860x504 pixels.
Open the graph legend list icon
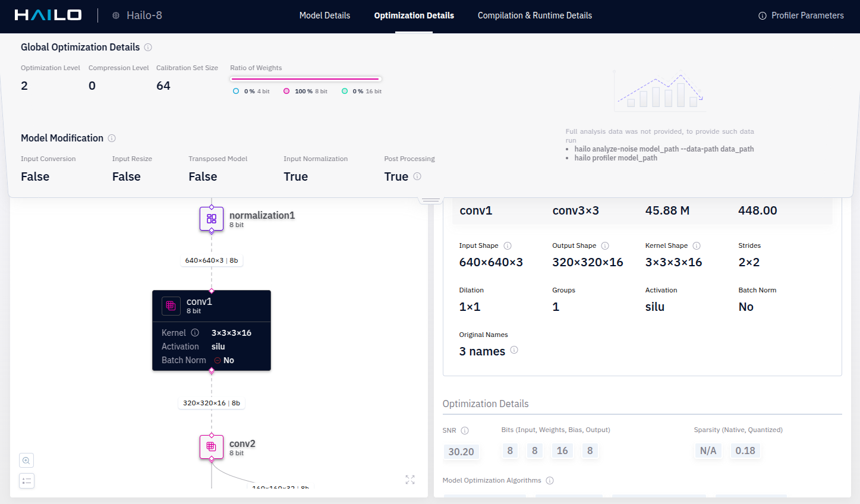(26, 481)
